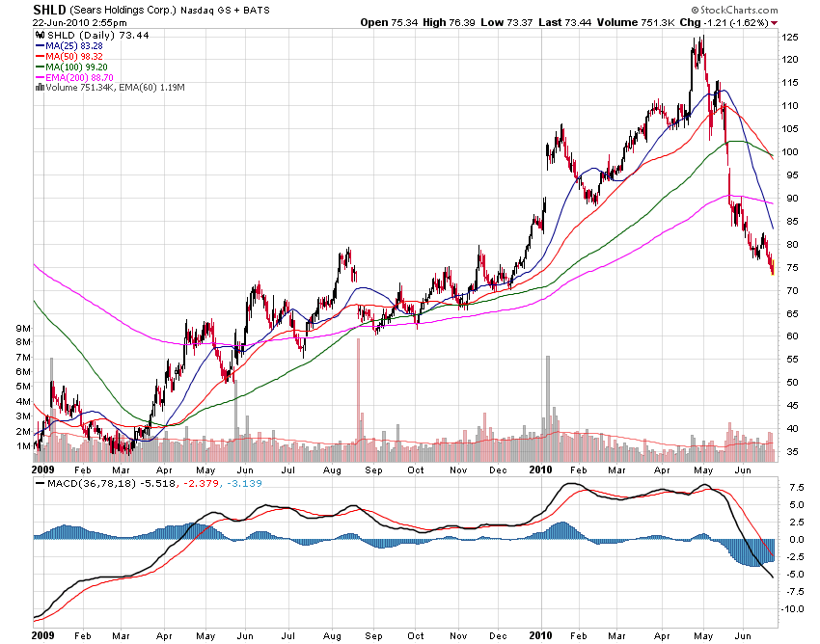Click the bold SHLD ticker title
Viewport: 820px width, 644px height.
49,10
